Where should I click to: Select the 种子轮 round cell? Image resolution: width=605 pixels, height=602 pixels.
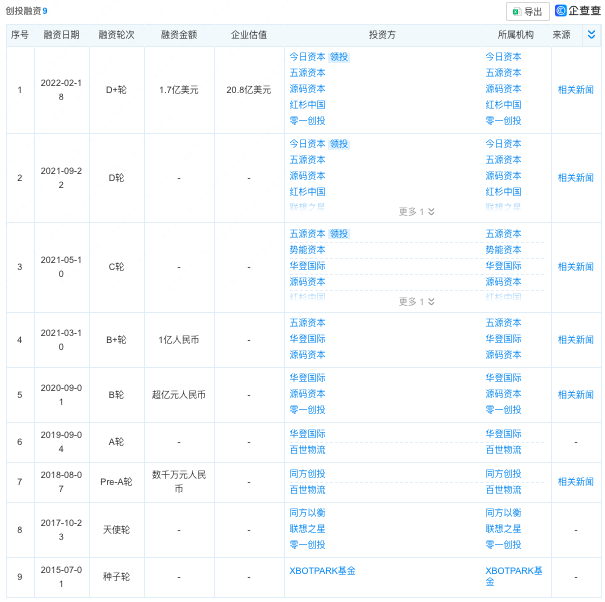[x=117, y=577]
